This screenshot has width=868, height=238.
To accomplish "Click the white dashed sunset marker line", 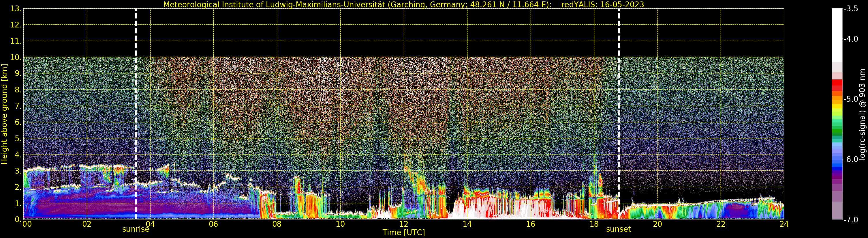I will 619,114.
